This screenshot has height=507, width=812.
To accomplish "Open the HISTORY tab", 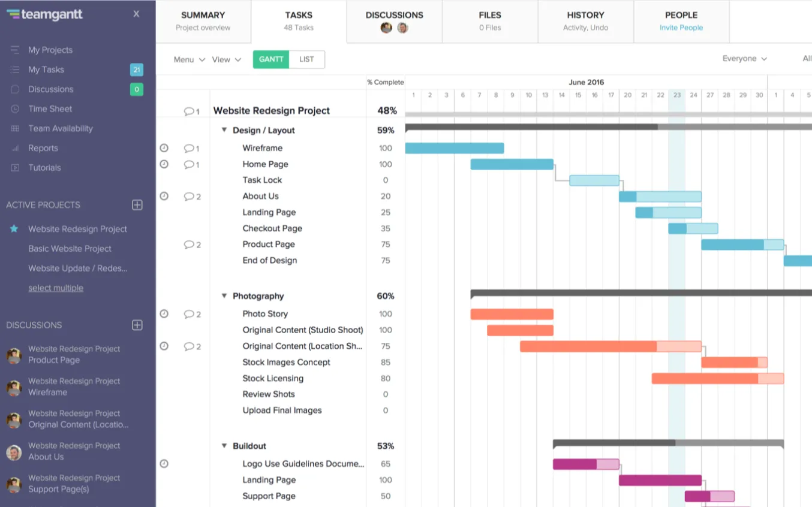I will (586, 21).
